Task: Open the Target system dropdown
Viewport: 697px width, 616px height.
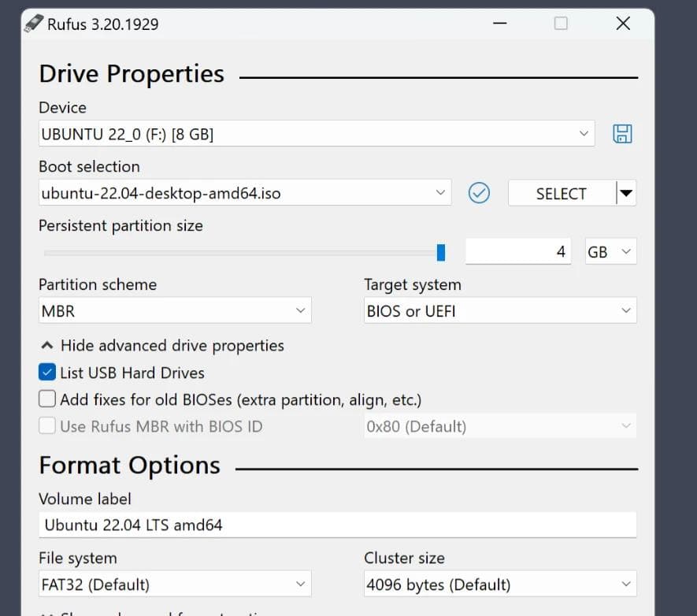Action: [x=500, y=310]
